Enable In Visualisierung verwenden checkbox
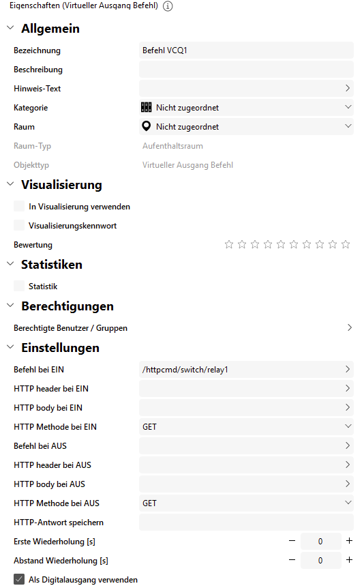364x588 pixels. tap(19, 206)
